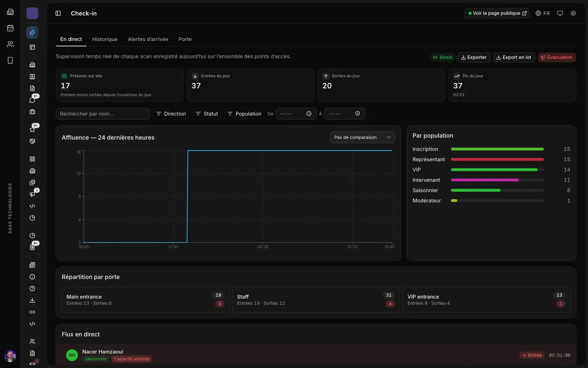Click the Intervenant population bar

coord(497,180)
